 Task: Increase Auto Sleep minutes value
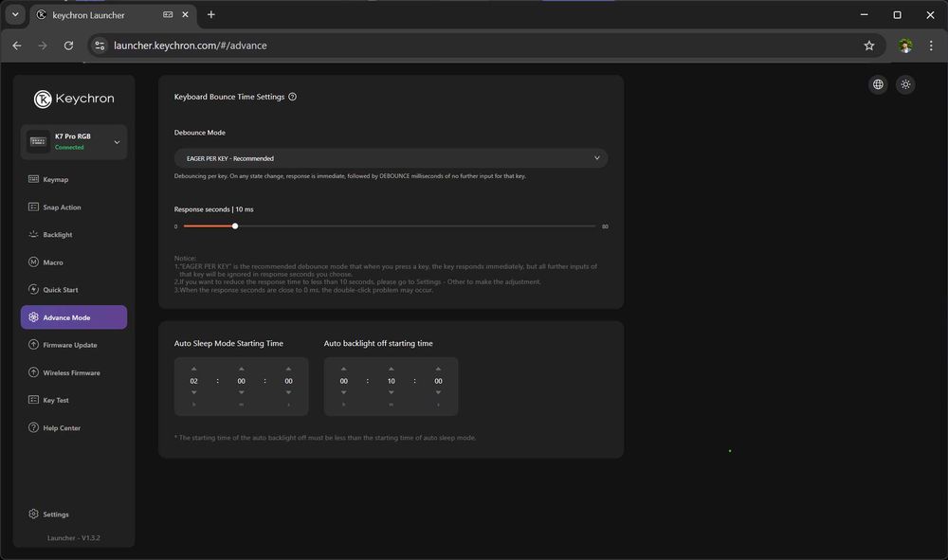click(241, 369)
